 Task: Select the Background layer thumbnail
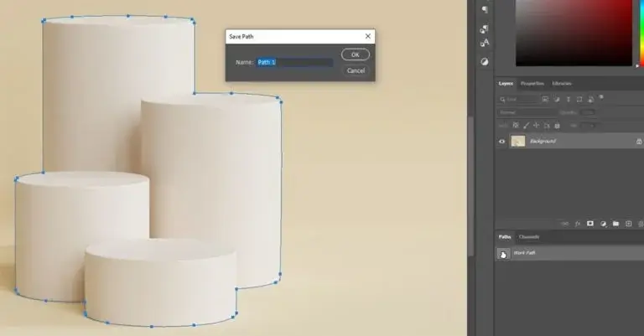(518, 141)
